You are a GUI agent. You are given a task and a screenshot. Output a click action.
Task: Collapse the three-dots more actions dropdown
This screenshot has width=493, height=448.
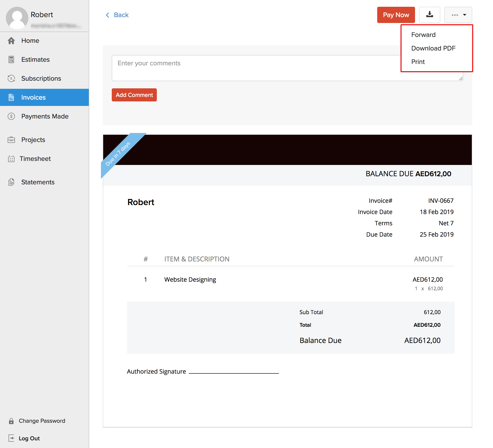pyautogui.click(x=458, y=15)
